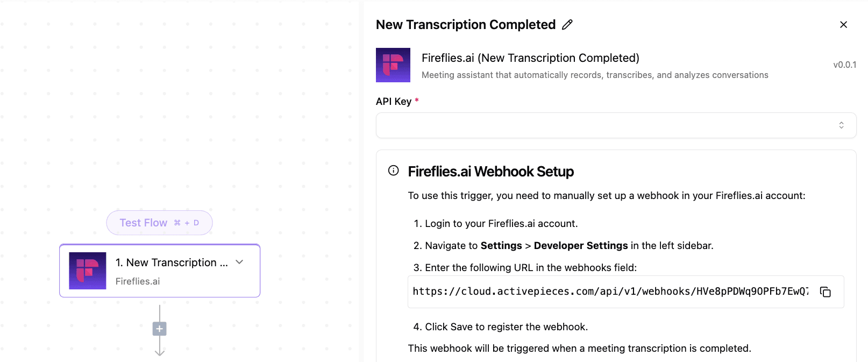This screenshot has height=362, width=868.
Task: Open the API Key dropdown field
Action: (x=616, y=125)
